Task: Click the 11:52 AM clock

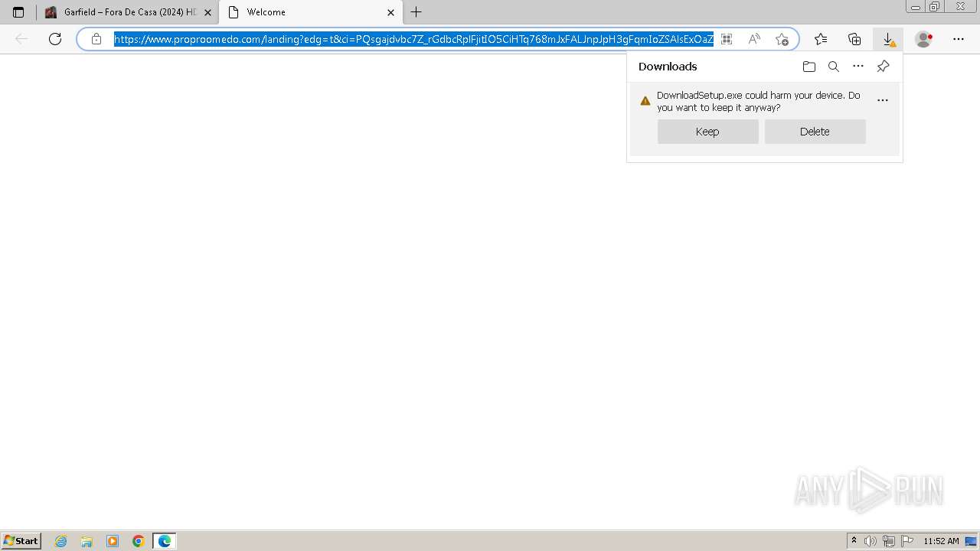Action: (x=941, y=541)
